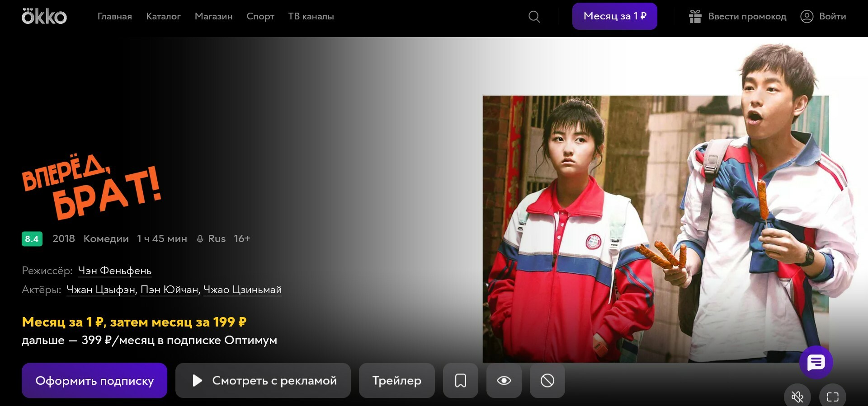The image size is (868, 406).
Task: Open the Каталог section
Action: point(163,17)
